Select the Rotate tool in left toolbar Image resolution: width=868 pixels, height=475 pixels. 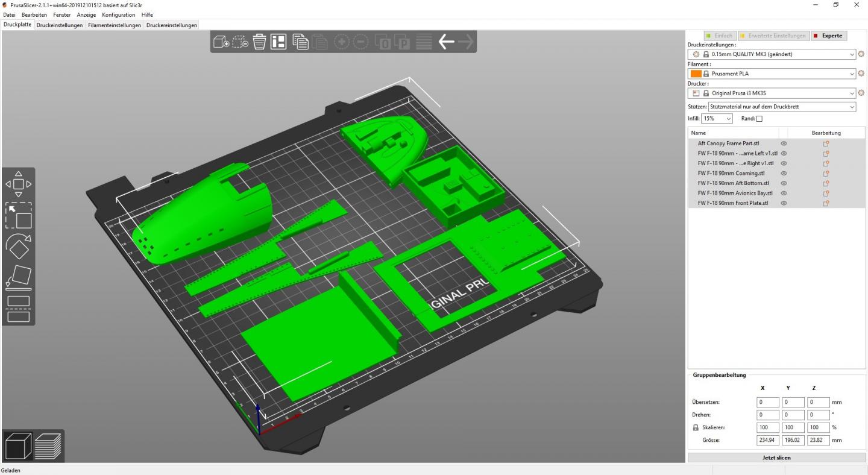click(x=18, y=247)
